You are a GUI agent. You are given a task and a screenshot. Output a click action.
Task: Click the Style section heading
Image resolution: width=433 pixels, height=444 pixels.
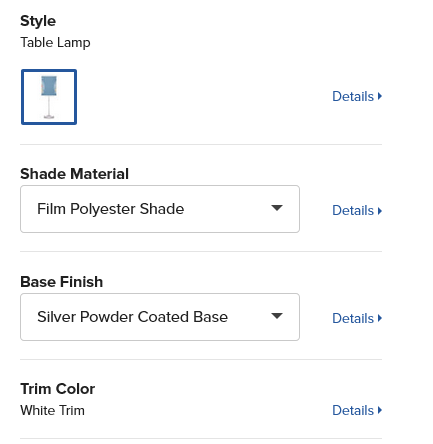tap(38, 21)
